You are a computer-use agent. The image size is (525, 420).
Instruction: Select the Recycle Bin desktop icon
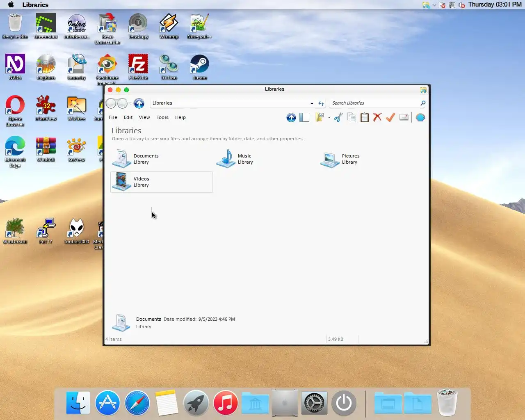pos(15,26)
